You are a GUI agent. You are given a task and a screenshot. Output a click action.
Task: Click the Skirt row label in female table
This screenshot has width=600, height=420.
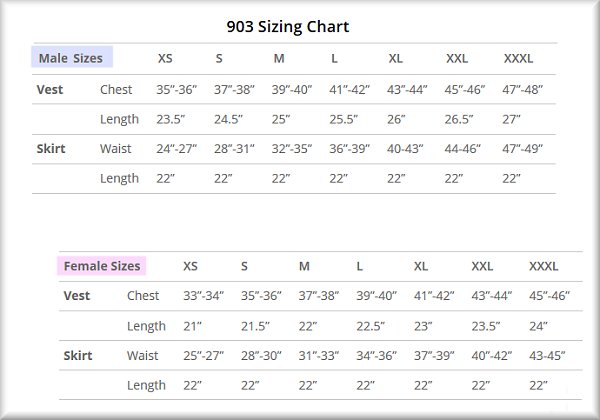coord(78,356)
